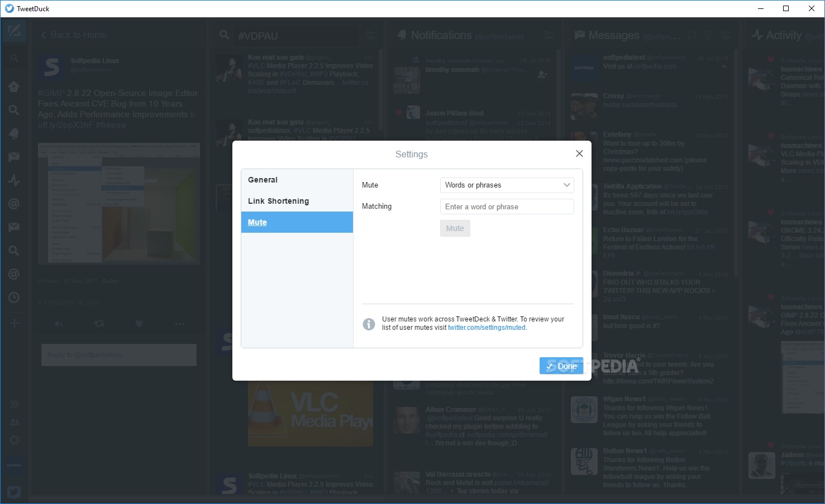Expand the Words or phrases dropdown
The image size is (825, 504).
(x=507, y=185)
